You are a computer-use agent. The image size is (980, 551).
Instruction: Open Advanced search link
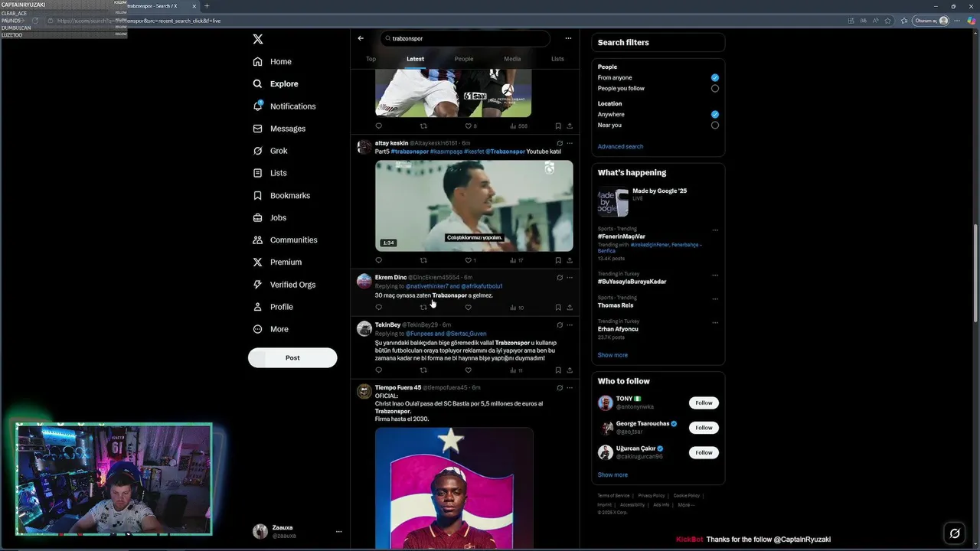click(620, 146)
